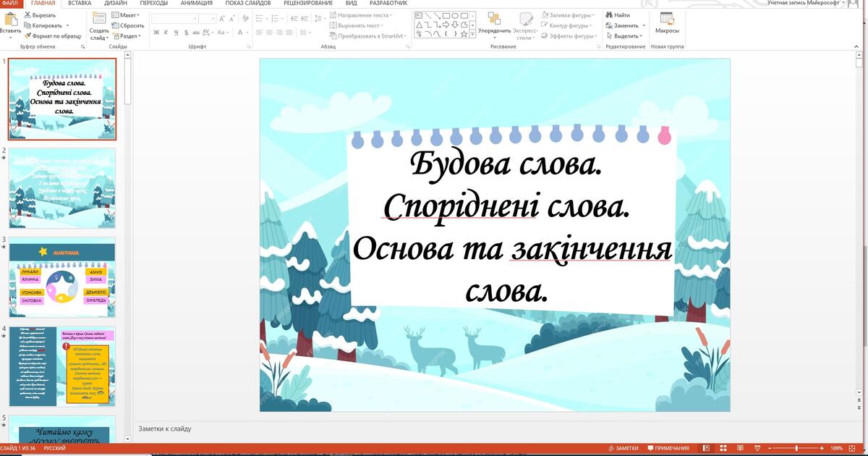Image resolution: width=868 pixels, height=456 pixels.
Task: Switch to ДИЗАЙН tab
Action: (x=116, y=3)
